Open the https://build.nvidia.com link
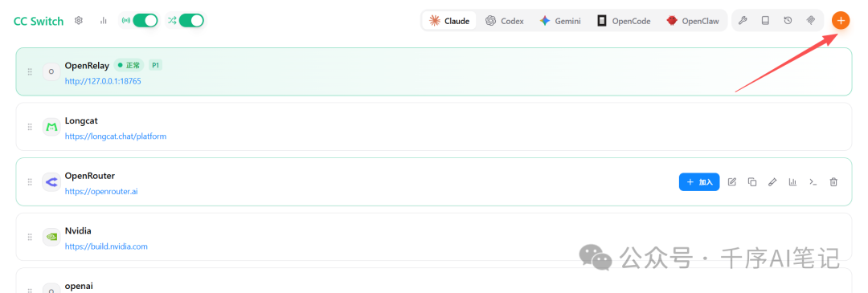The image size is (868, 293). point(106,246)
